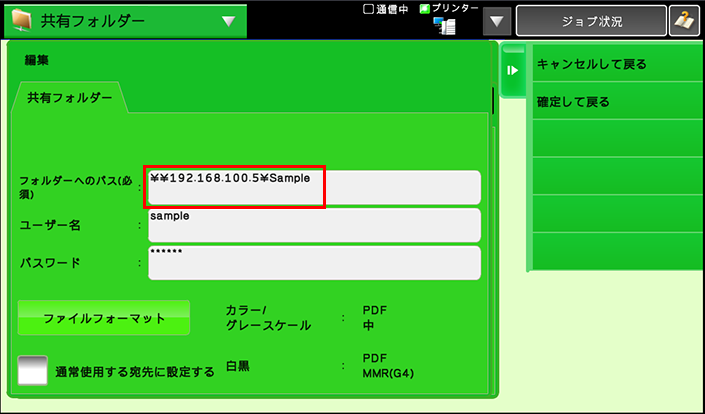Screen dimensions: 705x414
Task: Click the カラー/グレースケール PDF 中 setting
Action: point(369,318)
